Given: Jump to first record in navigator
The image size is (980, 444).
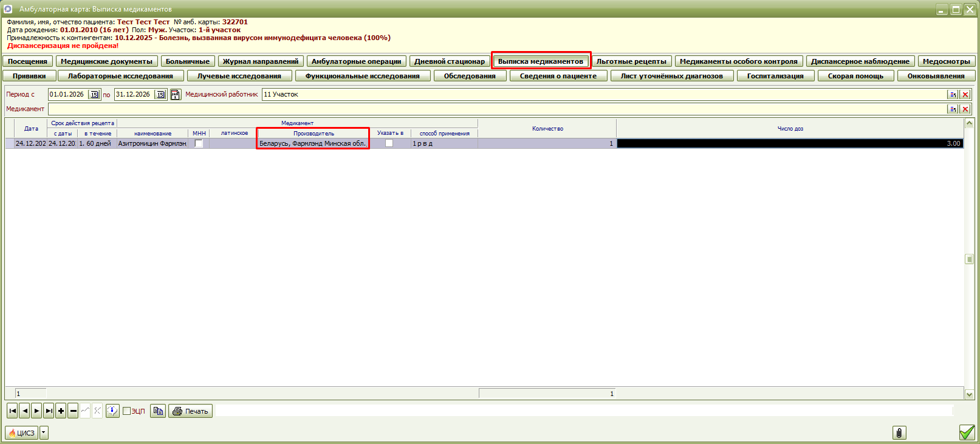Looking at the screenshot, I should (x=12, y=411).
